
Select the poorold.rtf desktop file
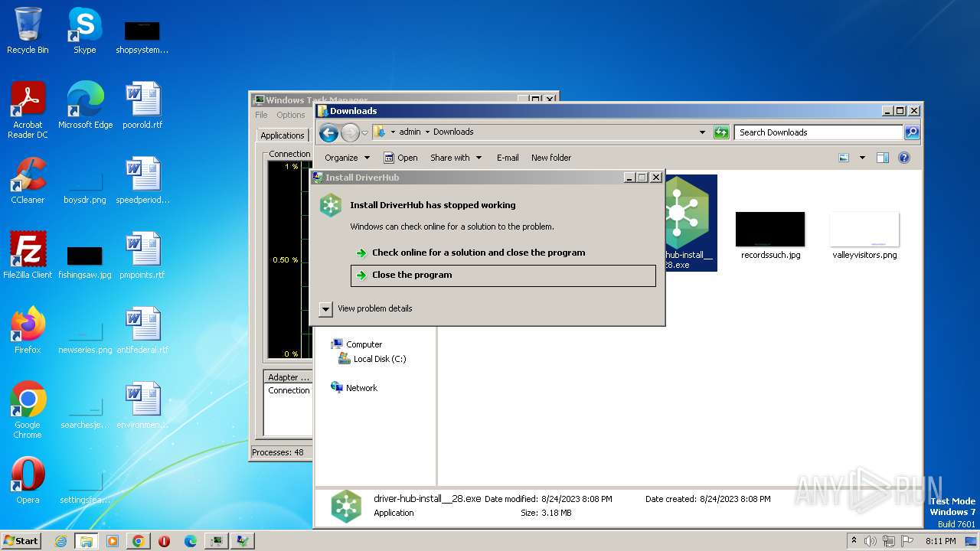pyautogui.click(x=142, y=105)
